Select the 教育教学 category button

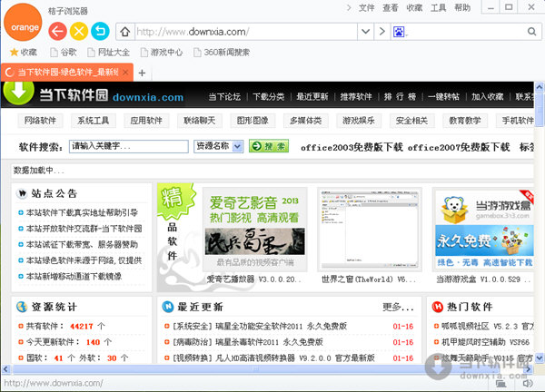point(465,121)
